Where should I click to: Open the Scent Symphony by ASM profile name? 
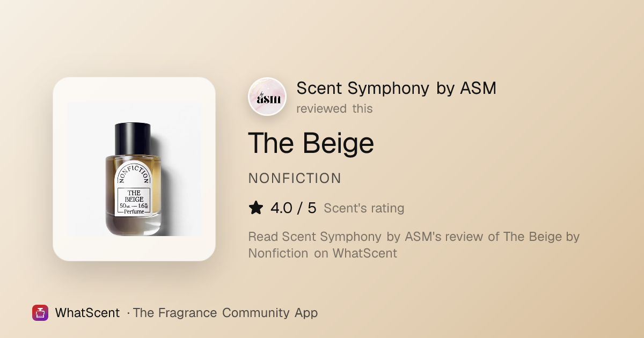(x=396, y=88)
